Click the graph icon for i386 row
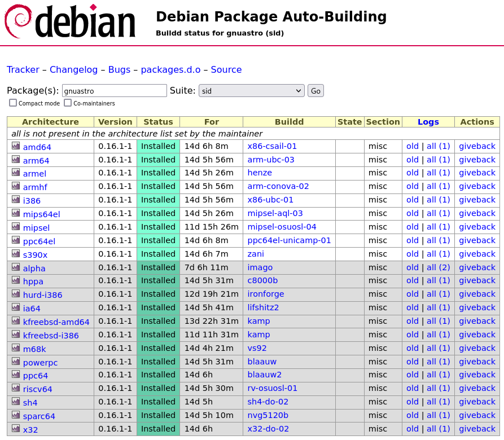The width and height of the screenshot is (504, 440). tap(16, 200)
